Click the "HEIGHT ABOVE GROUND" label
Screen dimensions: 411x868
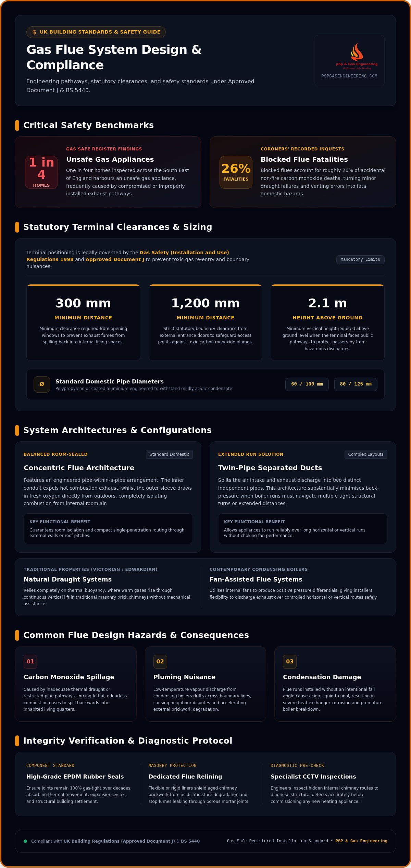tap(327, 318)
